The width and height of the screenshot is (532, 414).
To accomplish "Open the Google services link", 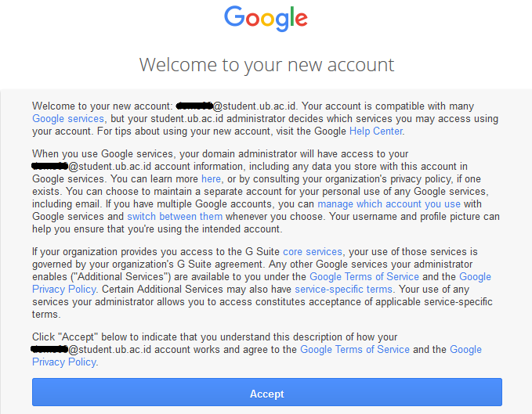I will click(x=68, y=119).
